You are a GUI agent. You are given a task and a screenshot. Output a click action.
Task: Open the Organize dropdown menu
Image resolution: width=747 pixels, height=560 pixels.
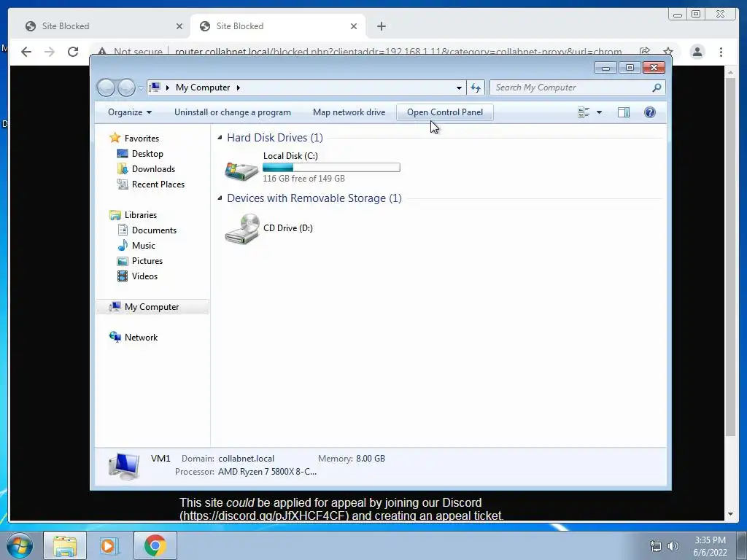130,112
